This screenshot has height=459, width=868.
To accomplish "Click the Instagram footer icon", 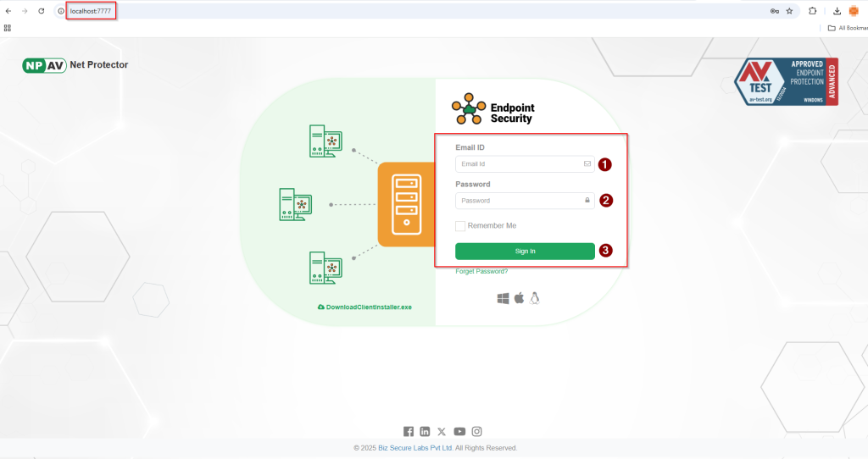I will point(477,431).
